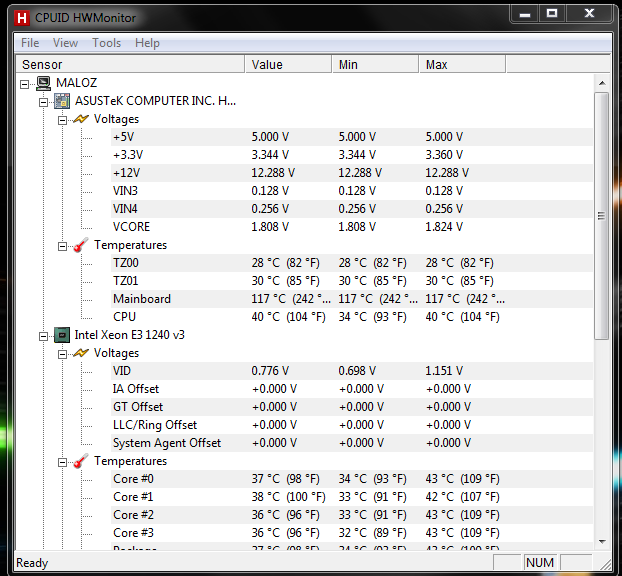Select the +5V voltage row
The height and width of the screenshot is (576, 622).
pyautogui.click(x=352, y=137)
